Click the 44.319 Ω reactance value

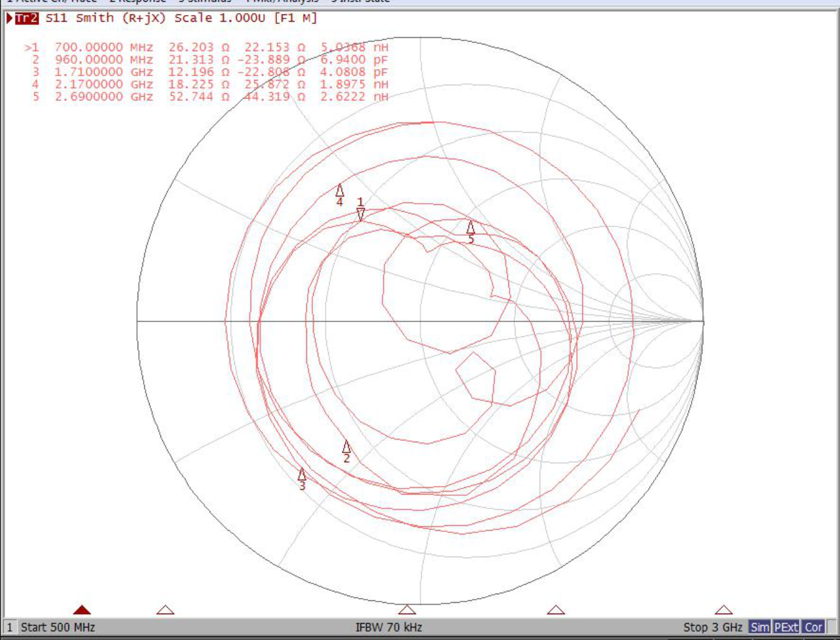point(275,97)
